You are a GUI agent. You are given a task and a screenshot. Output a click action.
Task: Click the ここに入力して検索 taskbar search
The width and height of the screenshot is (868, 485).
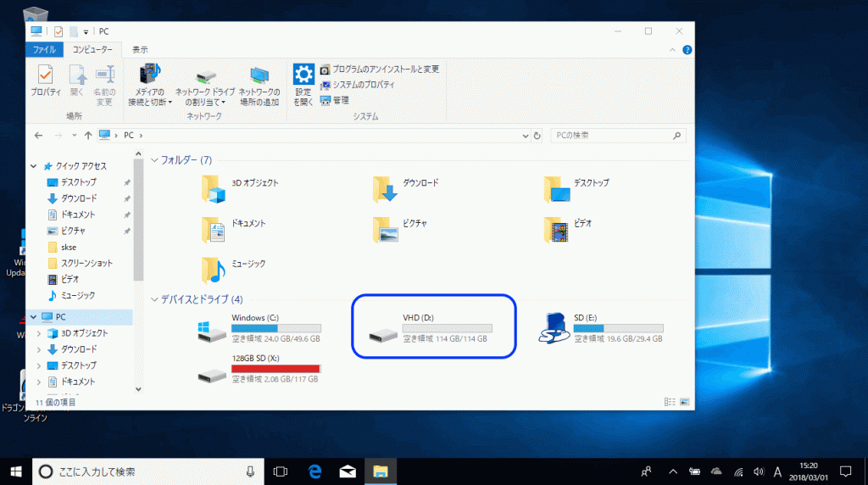[x=147, y=471]
